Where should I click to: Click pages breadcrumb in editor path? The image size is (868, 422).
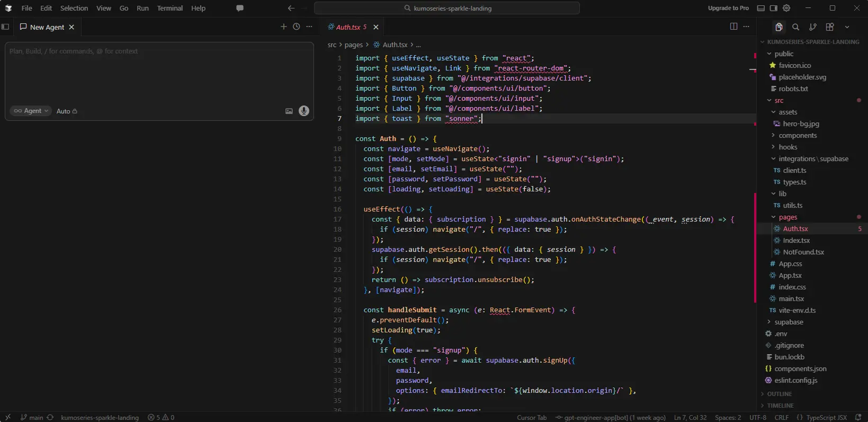pyautogui.click(x=354, y=45)
